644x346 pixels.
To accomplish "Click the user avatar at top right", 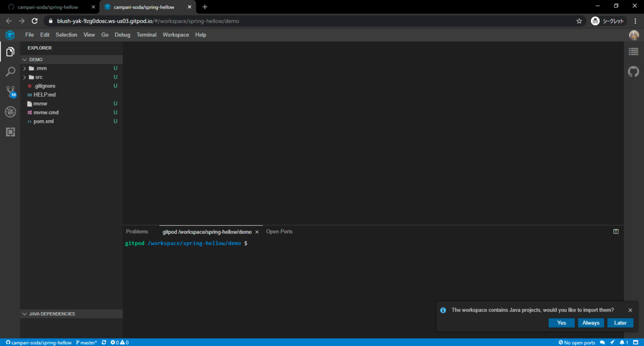I will 634,35.
